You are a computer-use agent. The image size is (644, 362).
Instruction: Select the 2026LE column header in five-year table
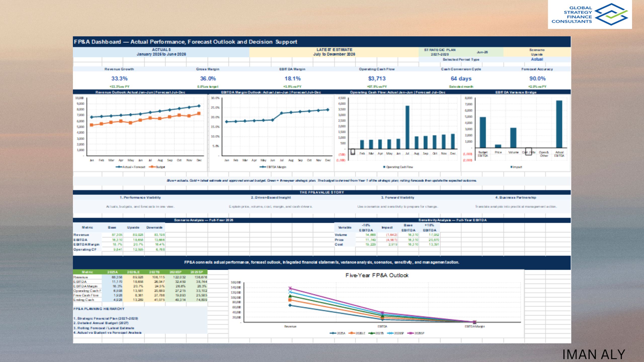(x=133, y=272)
